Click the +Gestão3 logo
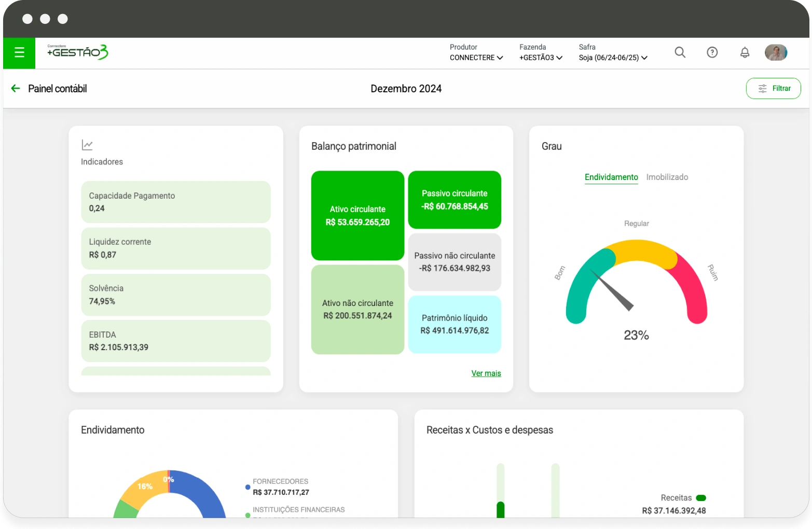This screenshot has width=812, height=529. click(x=78, y=52)
